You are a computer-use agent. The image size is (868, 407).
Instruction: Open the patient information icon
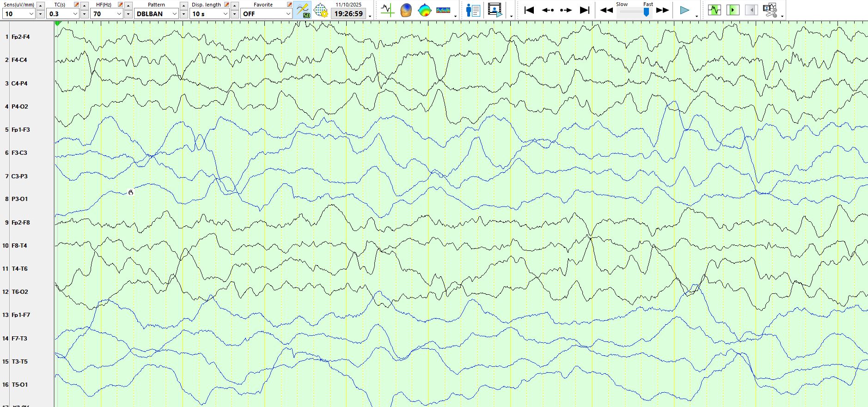(x=473, y=10)
